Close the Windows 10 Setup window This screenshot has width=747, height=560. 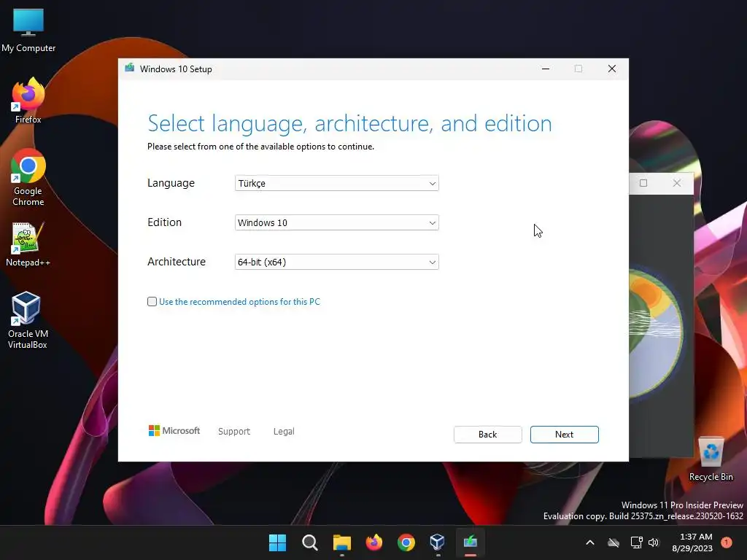(x=612, y=69)
